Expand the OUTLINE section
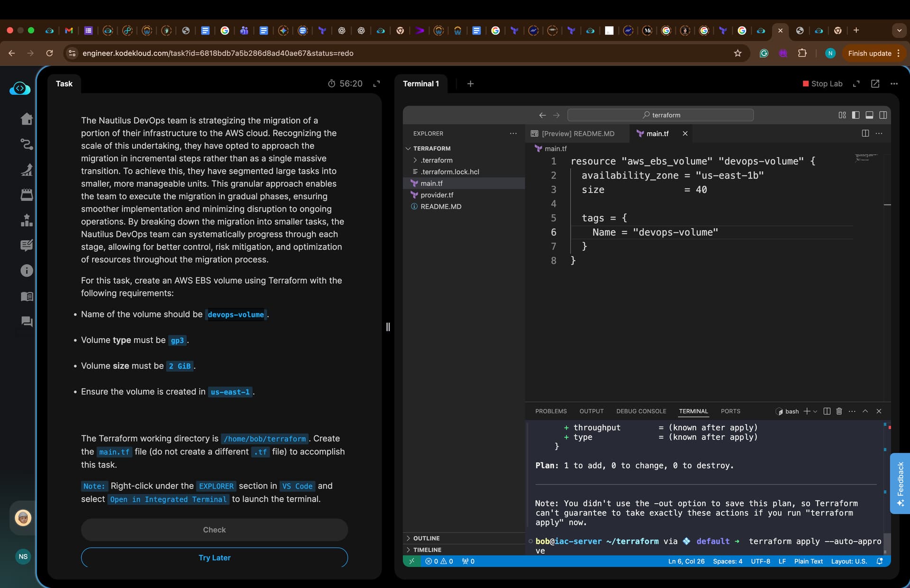This screenshot has width=910, height=588. click(x=426, y=538)
